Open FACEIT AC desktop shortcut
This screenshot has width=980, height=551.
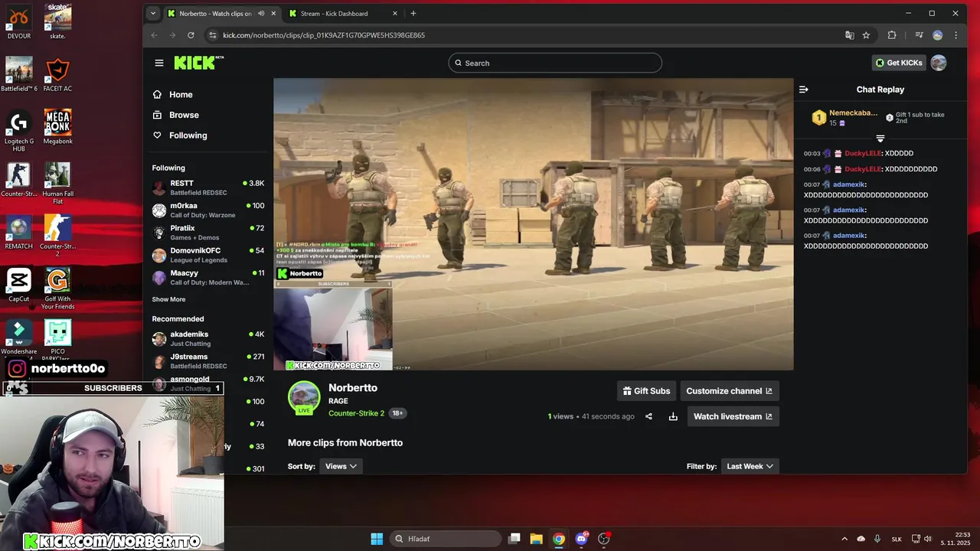[57, 76]
